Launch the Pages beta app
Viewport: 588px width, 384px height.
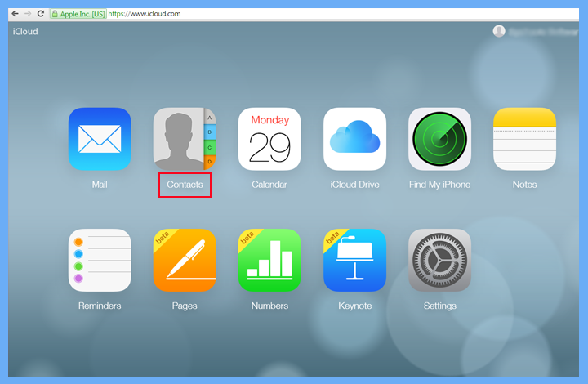click(185, 260)
